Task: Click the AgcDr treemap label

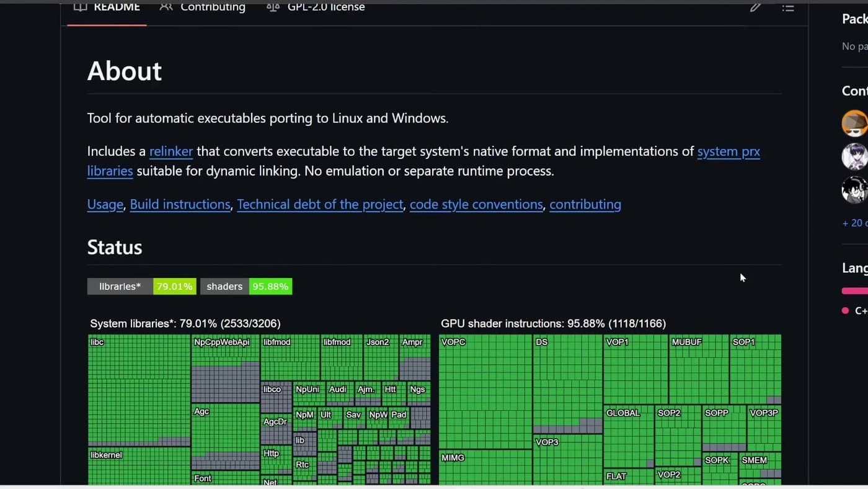Action: coord(275,421)
